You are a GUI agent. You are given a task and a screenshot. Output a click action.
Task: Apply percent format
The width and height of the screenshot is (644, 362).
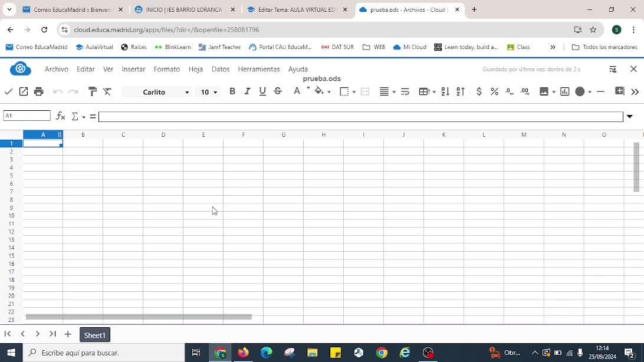click(x=494, y=91)
